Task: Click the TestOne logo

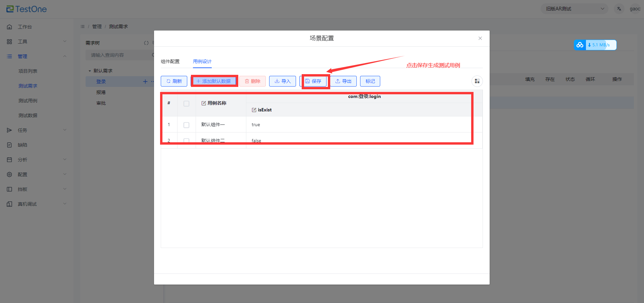Action: tap(27, 9)
